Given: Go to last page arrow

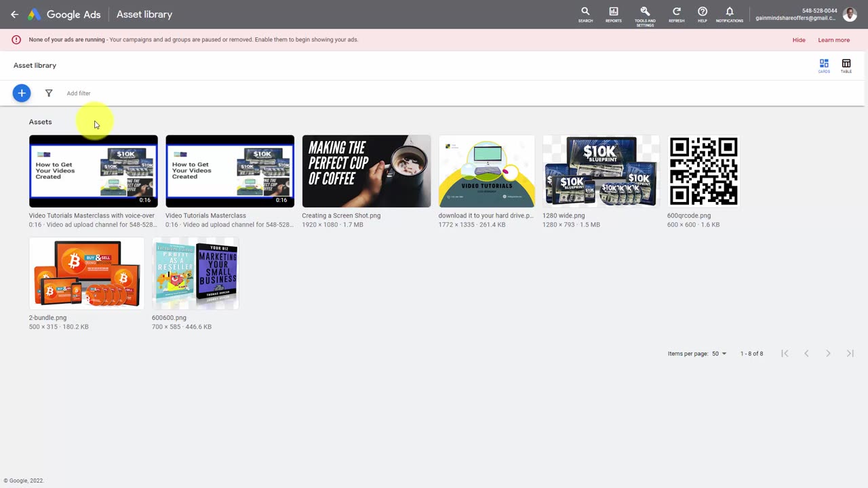Looking at the screenshot, I should click(850, 353).
